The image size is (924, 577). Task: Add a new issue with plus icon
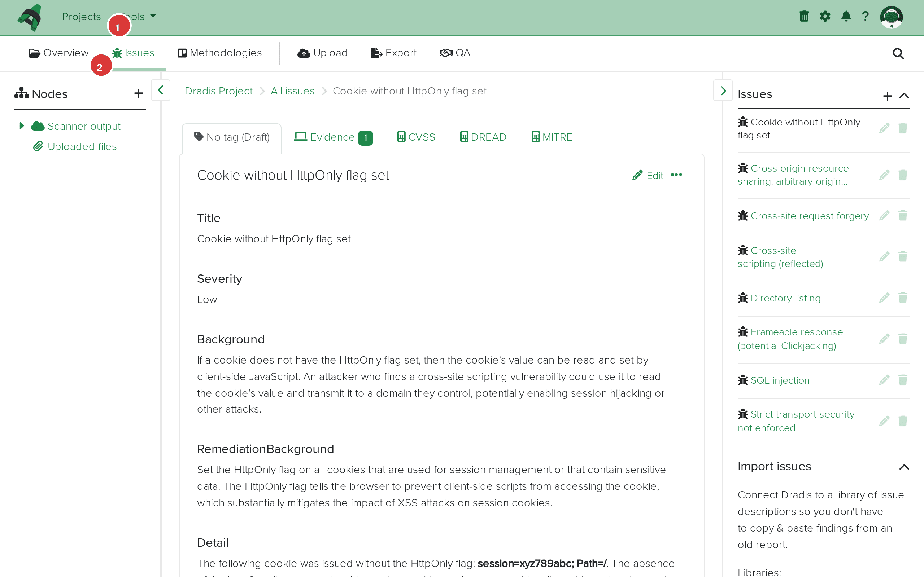(887, 96)
